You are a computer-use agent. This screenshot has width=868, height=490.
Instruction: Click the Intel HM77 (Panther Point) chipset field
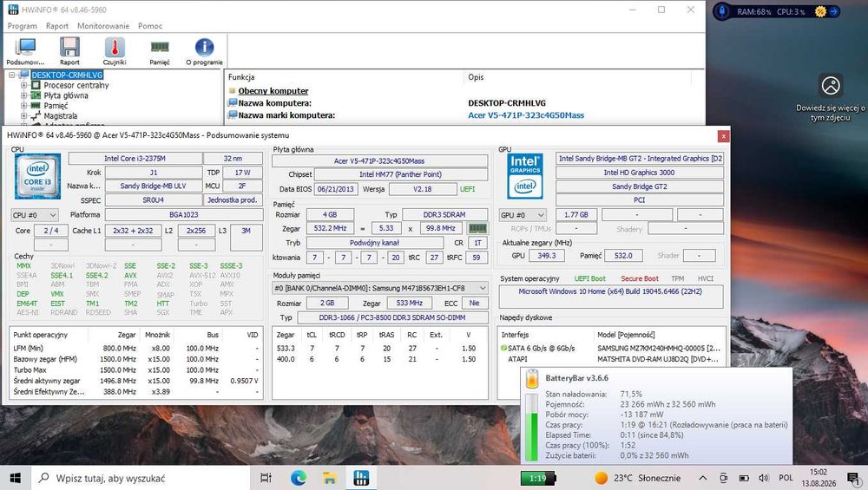401,174
